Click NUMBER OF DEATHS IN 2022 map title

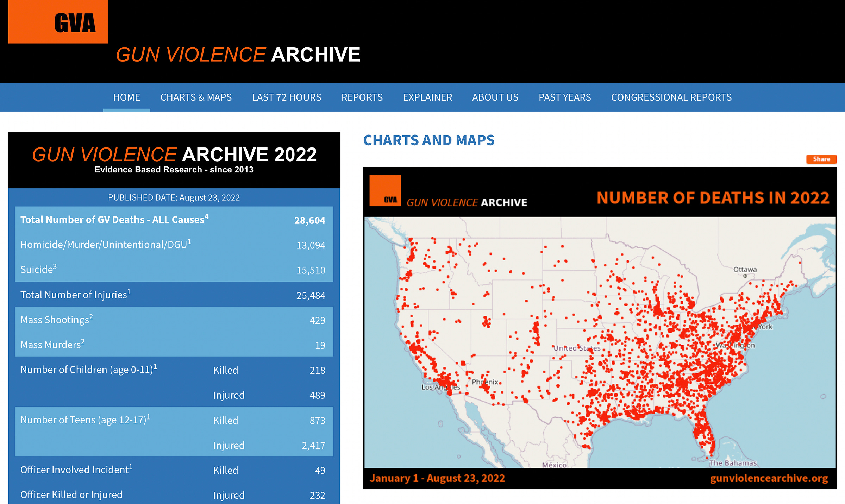713,198
